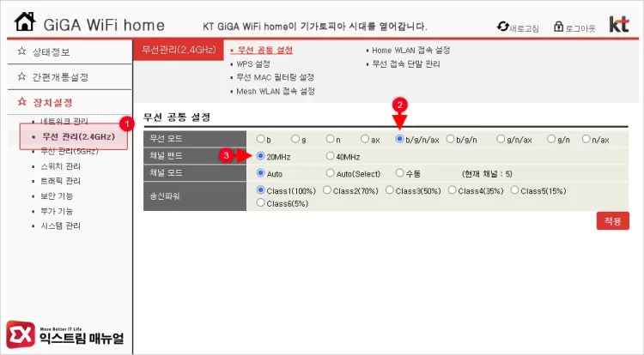Click the home icon beside GiGA WiFi home
Image resolution: width=644 pixels, height=355 pixels.
pyautogui.click(x=25, y=21)
